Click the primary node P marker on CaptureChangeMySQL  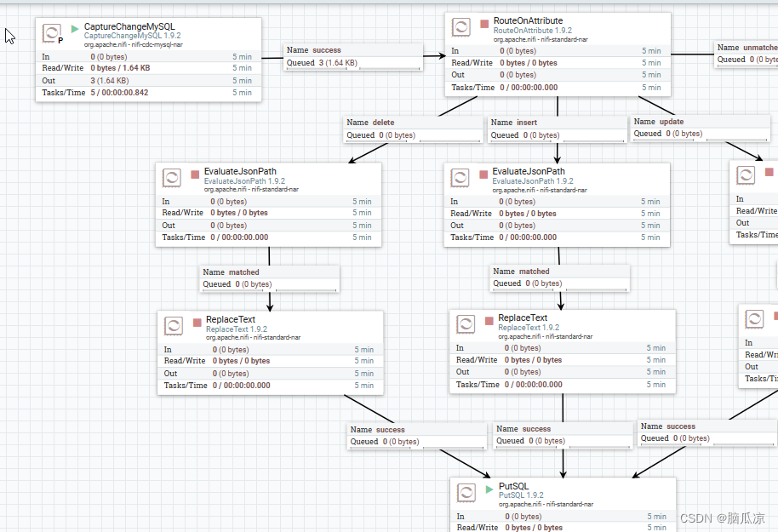pos(60,41)
